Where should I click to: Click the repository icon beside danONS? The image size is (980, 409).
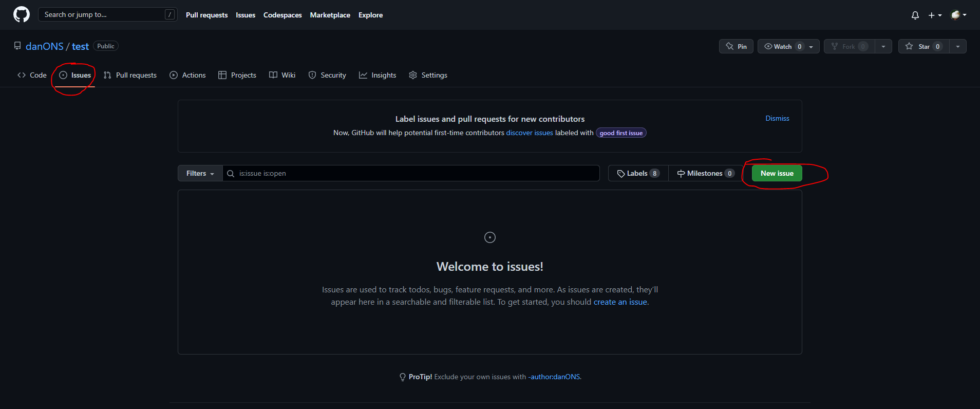17,46
